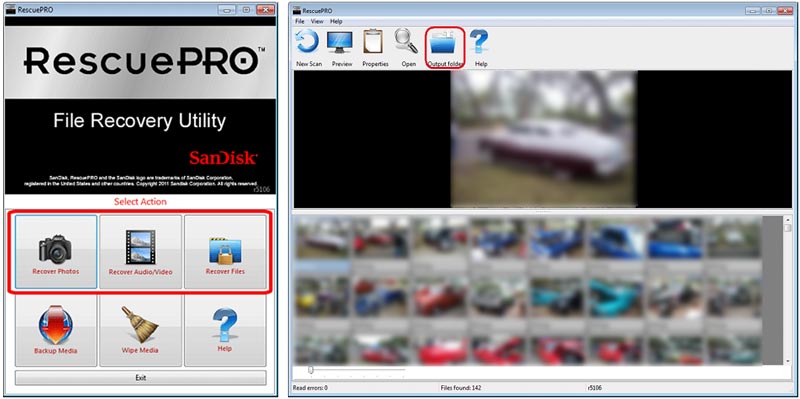The height and width of the screenshot is (399, 800).
Task: Click the Read errors: 0 status text
Action: pyautogui.click(x=310, y=388)
